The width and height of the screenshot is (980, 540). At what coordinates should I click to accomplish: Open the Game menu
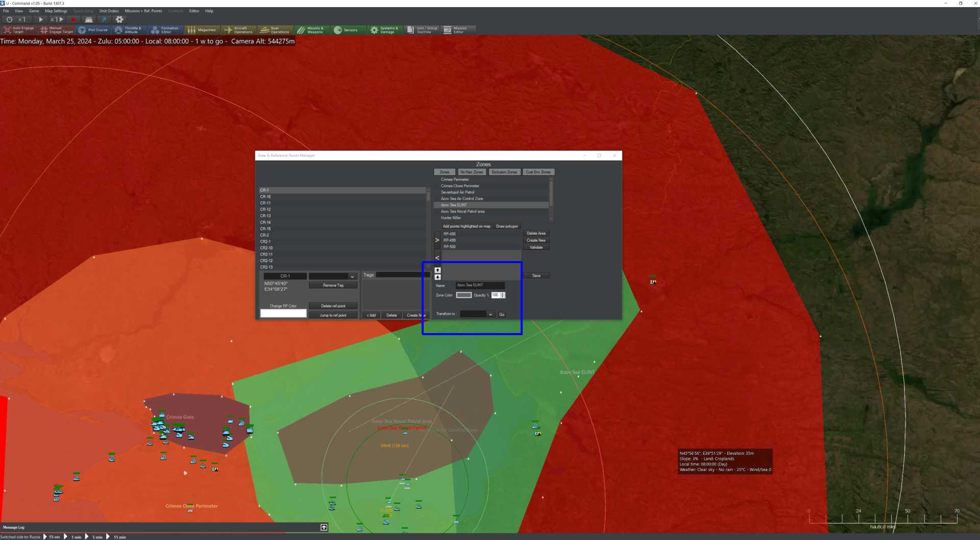34,11
